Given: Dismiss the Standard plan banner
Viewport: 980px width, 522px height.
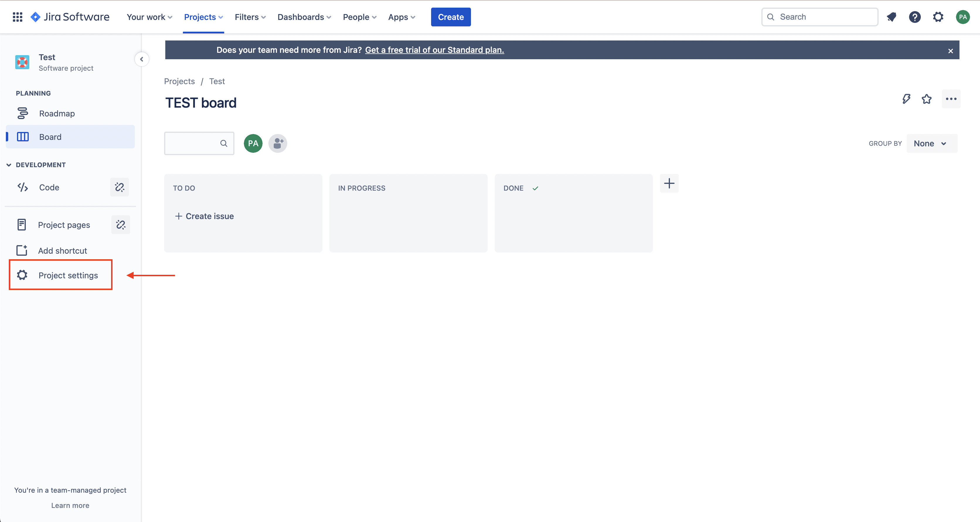Looking at the screenshot, I should pos(950,51).
